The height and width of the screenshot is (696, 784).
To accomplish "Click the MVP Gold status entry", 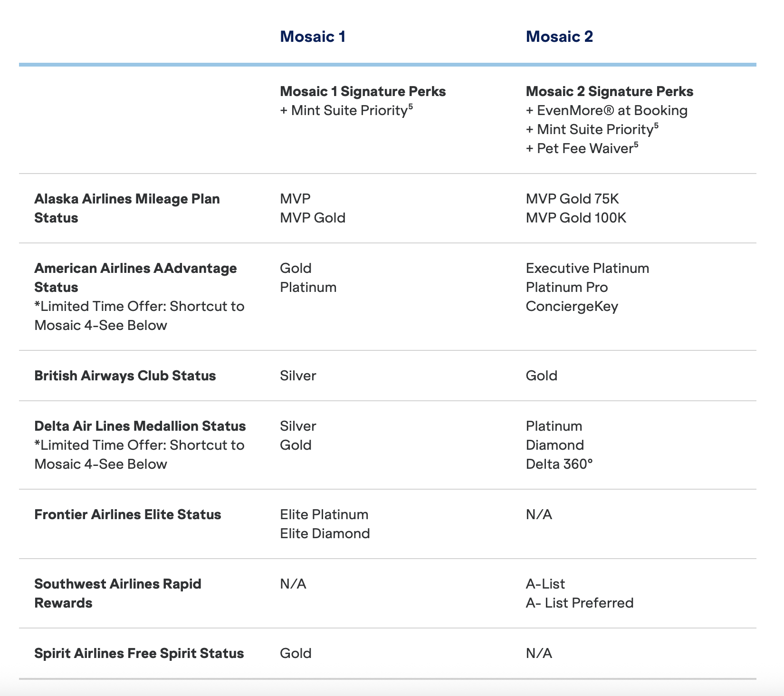I will [x=313, y=218].
